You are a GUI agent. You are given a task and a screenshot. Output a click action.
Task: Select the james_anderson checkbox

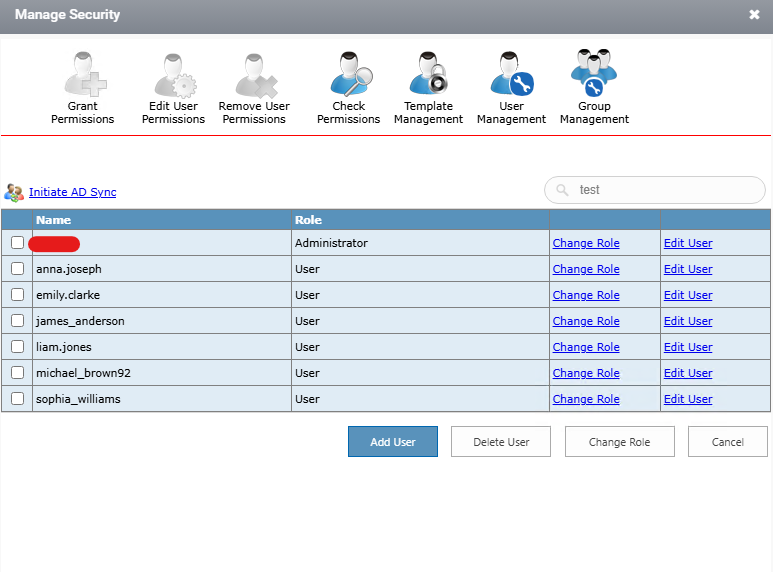tap(17, 321)
